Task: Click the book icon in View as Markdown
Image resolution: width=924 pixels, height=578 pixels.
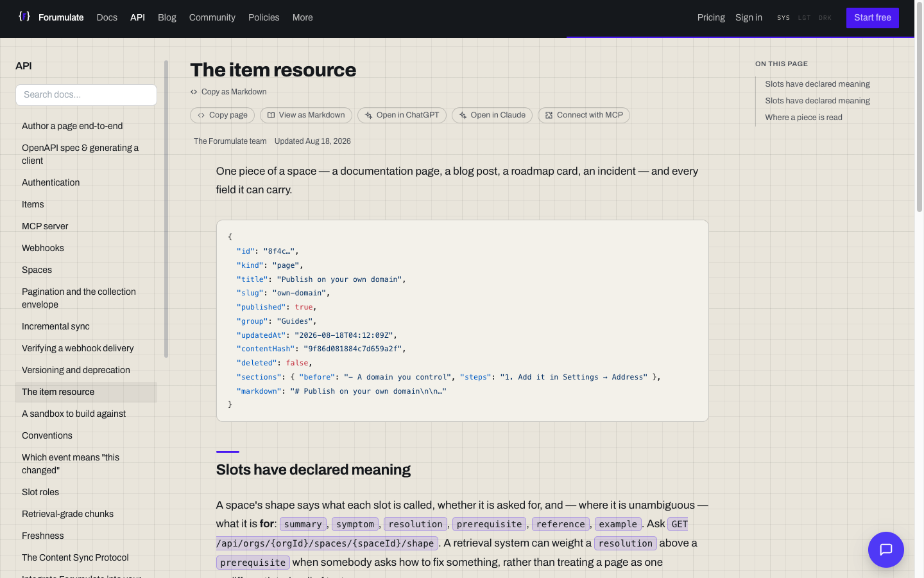Action: click(x=271, y=116)
